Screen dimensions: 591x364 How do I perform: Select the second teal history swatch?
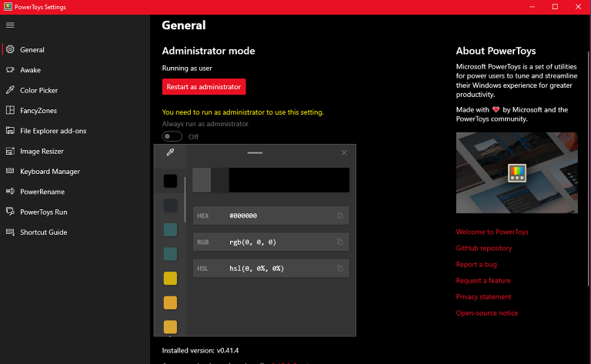pyautogui.click(x=170, y=254)
